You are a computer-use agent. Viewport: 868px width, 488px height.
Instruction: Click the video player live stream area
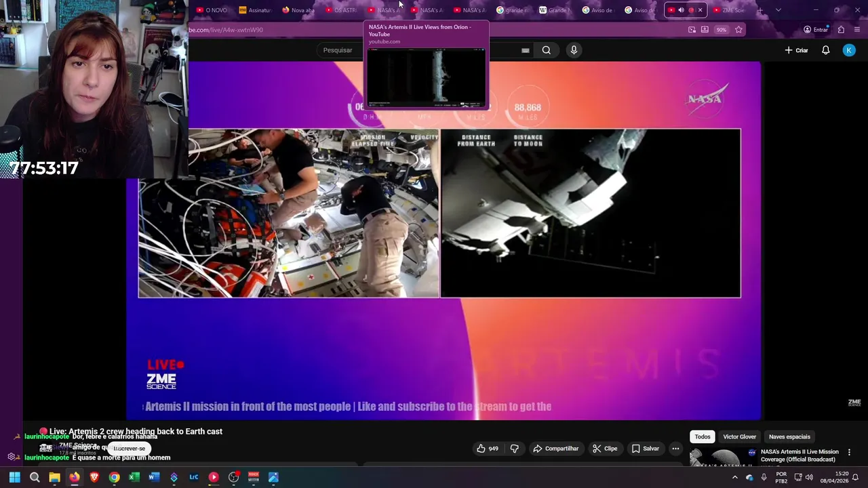(x=443, y=241)
